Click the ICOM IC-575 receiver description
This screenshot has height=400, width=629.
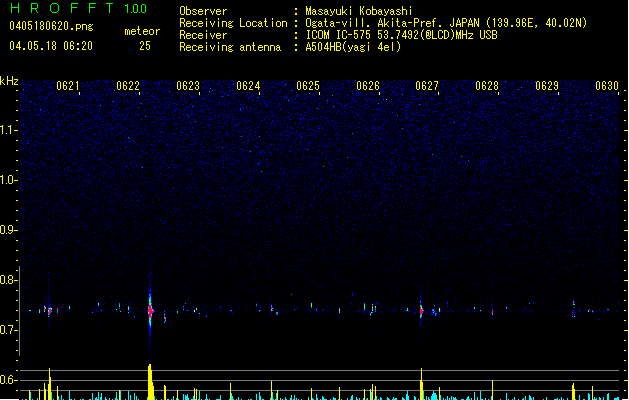pyautogui.click(x=401, y=35)
